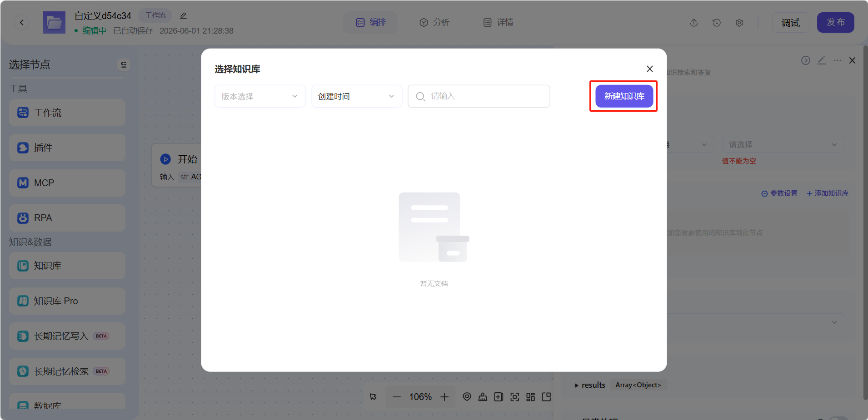The width and height of the screenshot is (868, 420).
Task: Switch to the 详情 tab
Action: [x=498, y=22]
